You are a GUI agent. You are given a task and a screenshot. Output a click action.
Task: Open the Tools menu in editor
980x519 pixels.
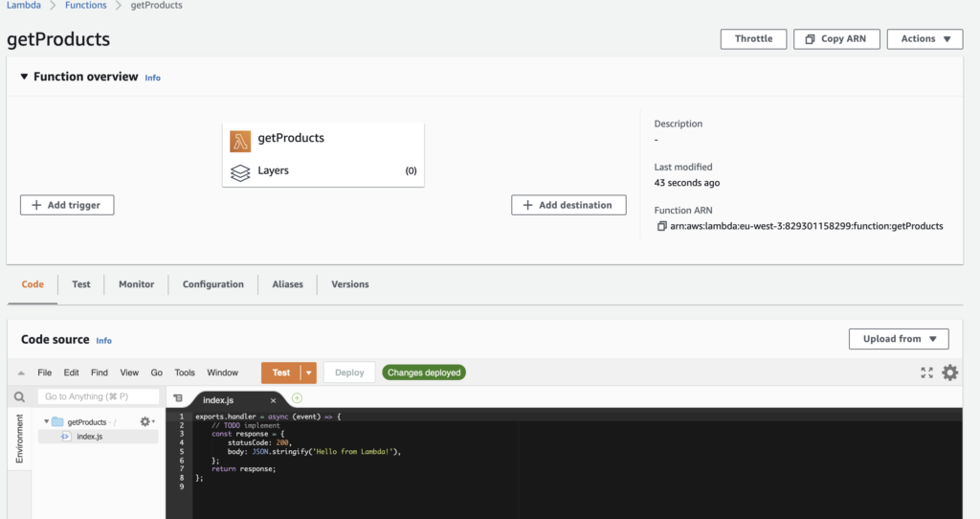[x=185, y=372]
